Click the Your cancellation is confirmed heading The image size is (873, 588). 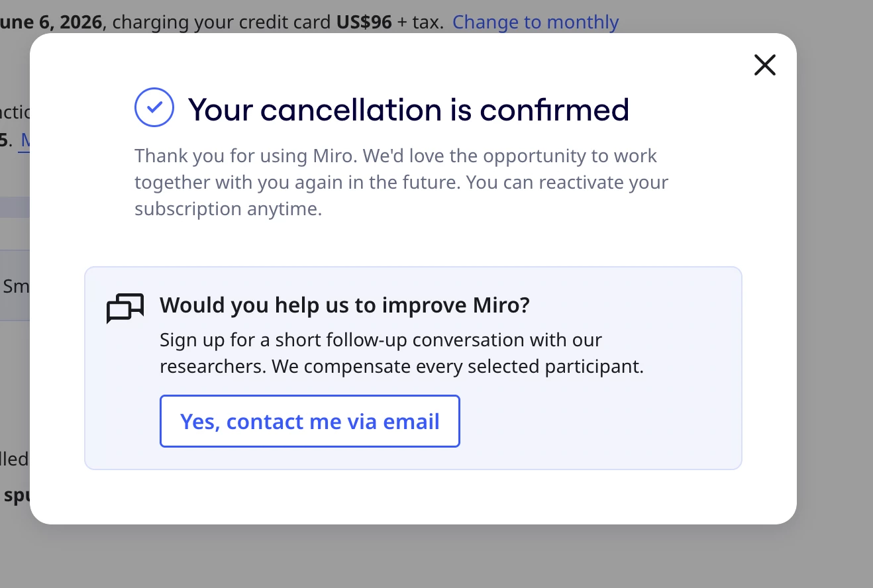pyautogui.click(x=408, y=109)
